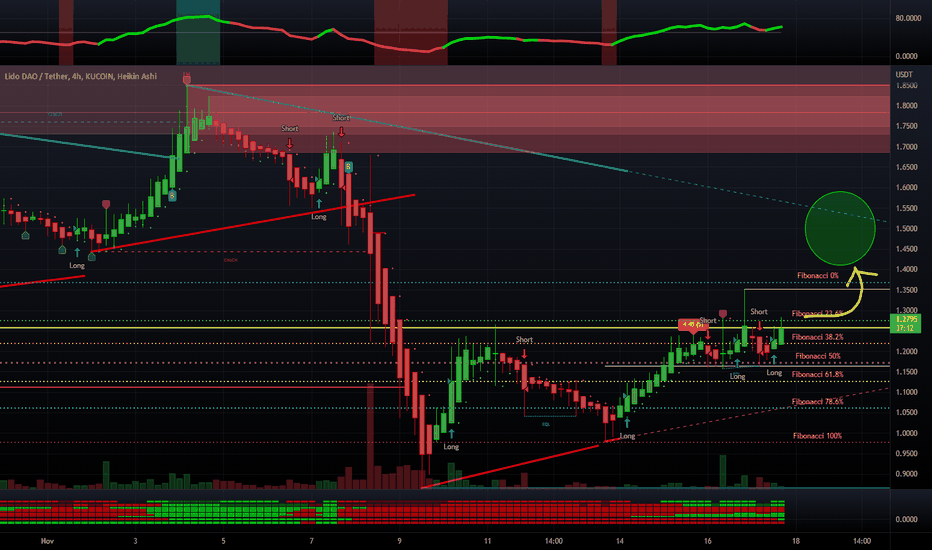Click the Long label level with the Fibonacci 100% text
The height and width of the screenshot is (550, 932).
(627, 436)
